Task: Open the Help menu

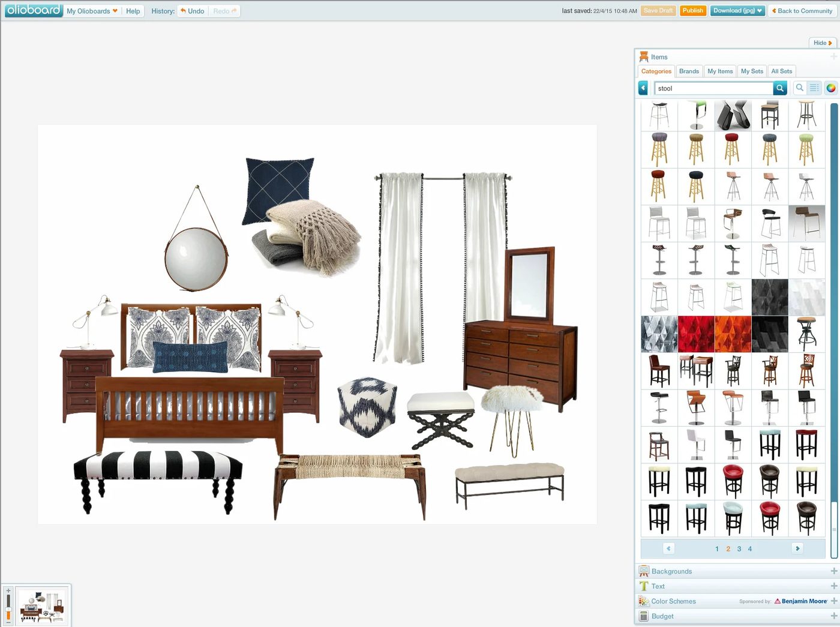Action: 133,11
